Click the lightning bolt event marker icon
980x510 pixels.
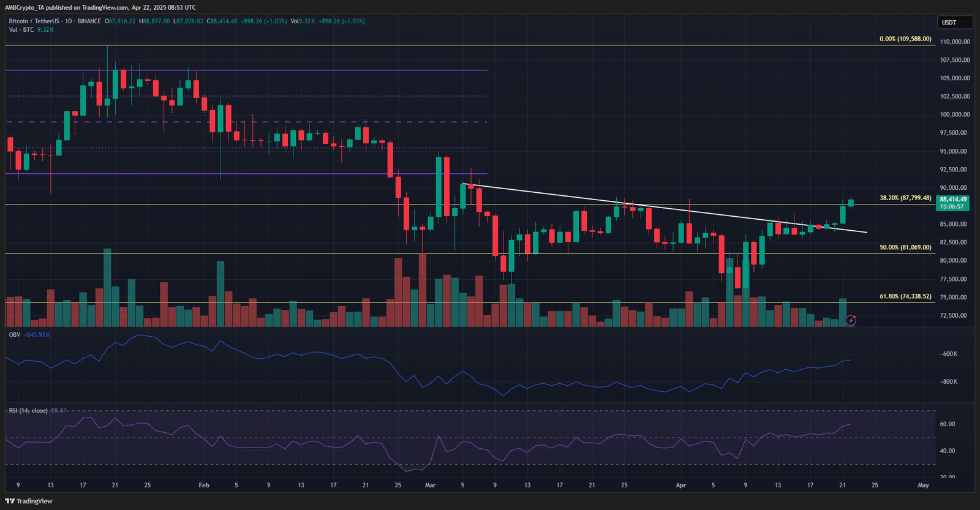851,320
